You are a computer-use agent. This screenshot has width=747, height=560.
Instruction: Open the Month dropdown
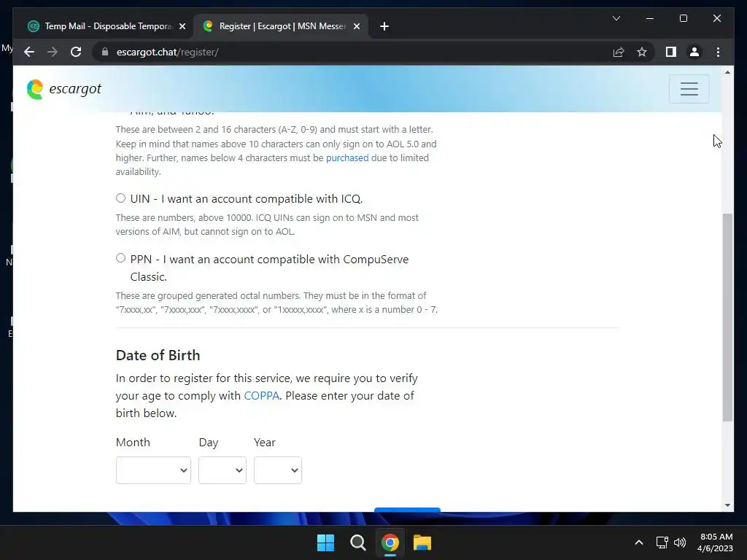coord(153,470)
